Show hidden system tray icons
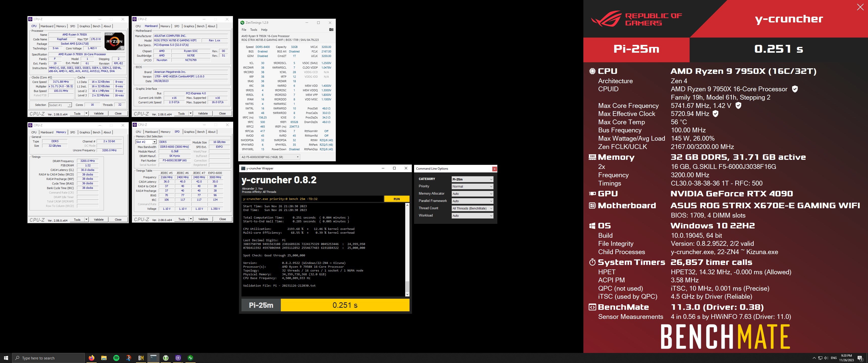Viewport: 868px width, 363px height. [814, 358]
